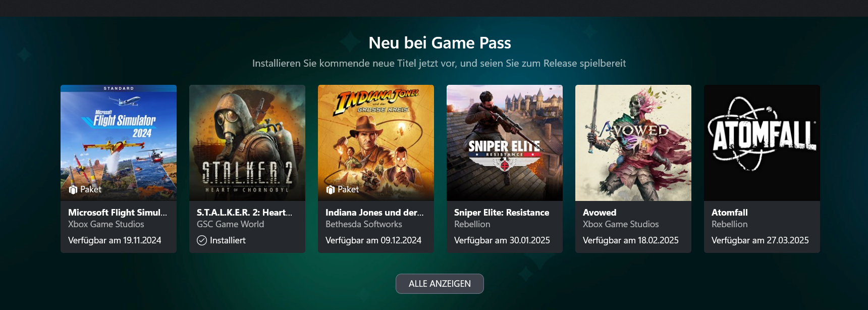Click GSC Game World publisher text
The width and height of the screenshot is (868, 310).
[230, 224]
